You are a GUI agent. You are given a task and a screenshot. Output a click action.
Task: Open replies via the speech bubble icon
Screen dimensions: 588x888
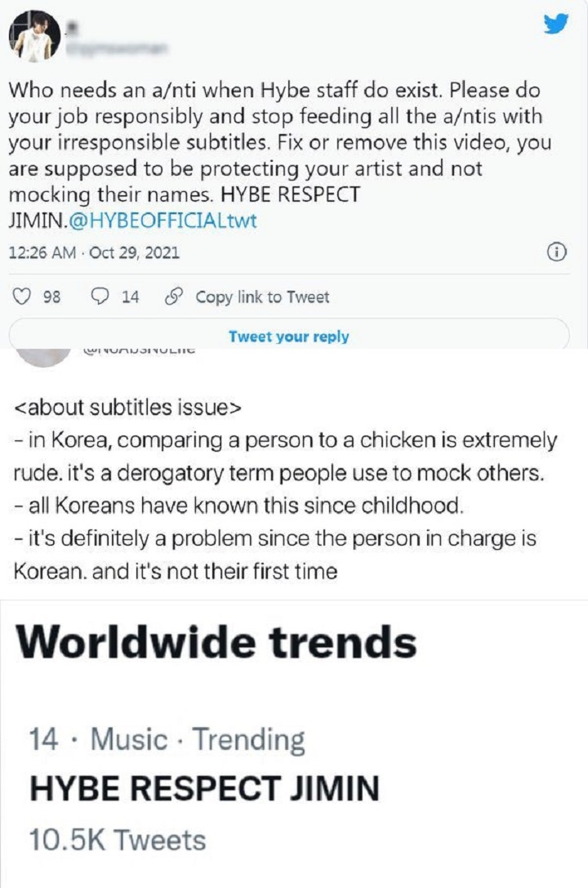tap(102, 297)
